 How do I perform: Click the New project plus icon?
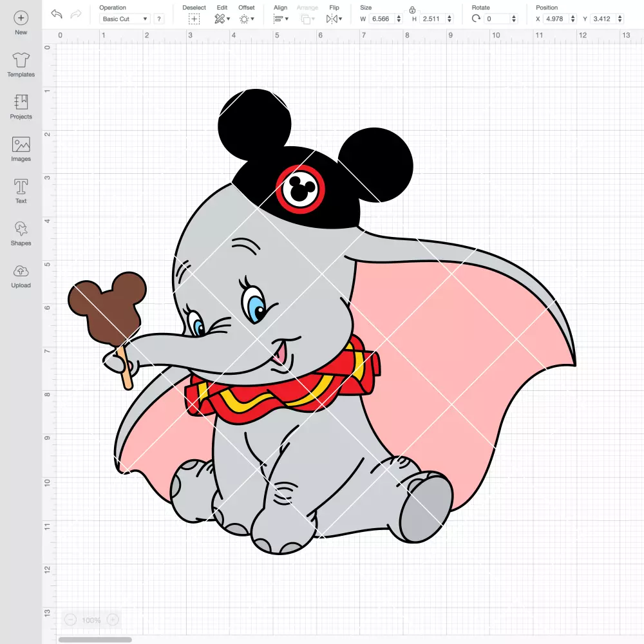21,18
